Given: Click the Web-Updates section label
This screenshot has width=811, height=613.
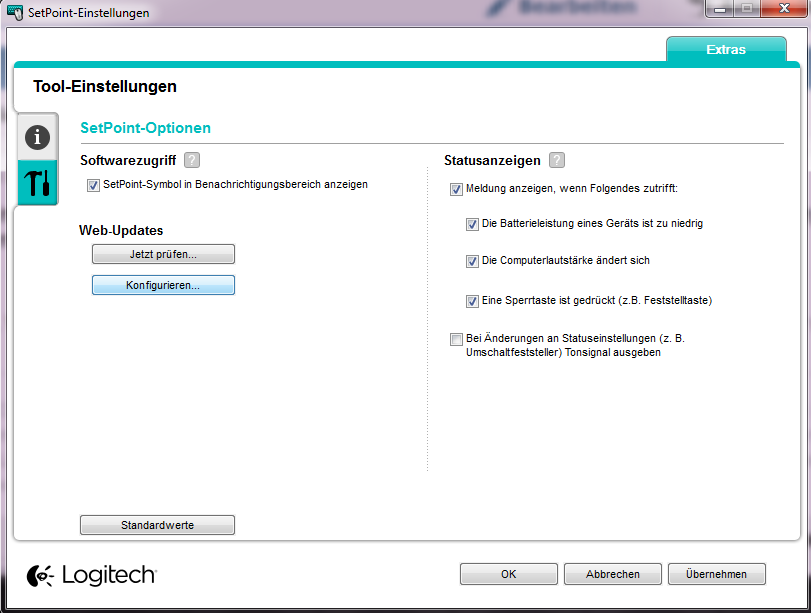Looking at the screenshot, I should [121, 230].
